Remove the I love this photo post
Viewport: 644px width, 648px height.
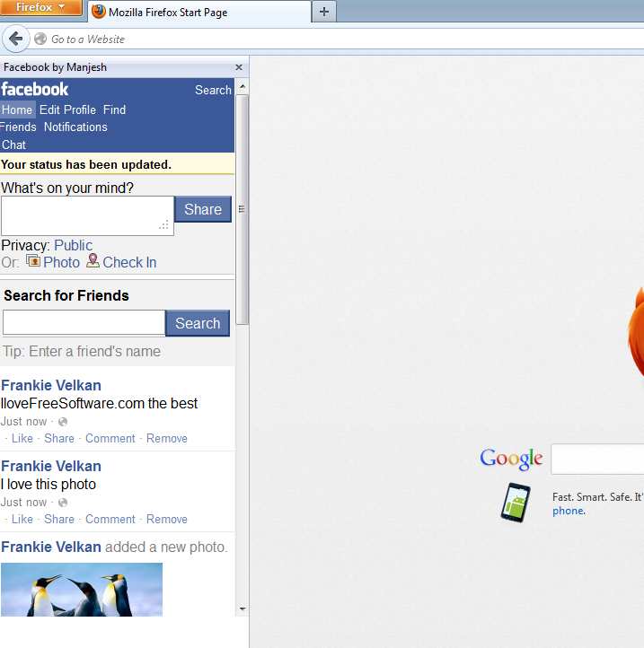(167, 519)
